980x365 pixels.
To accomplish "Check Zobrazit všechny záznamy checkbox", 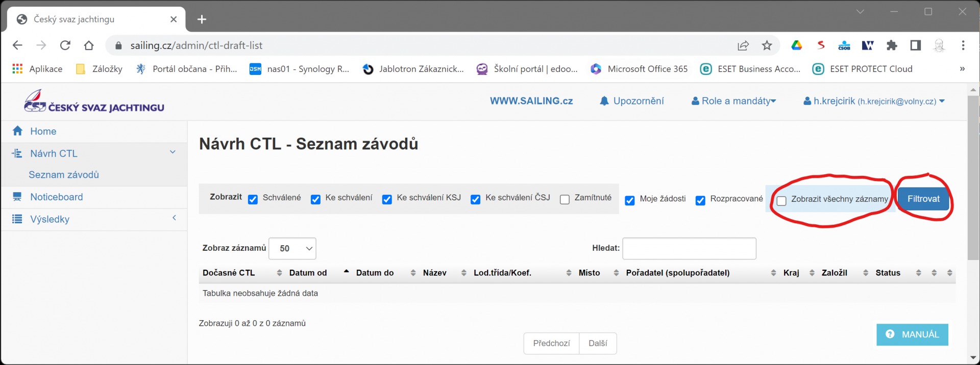I will coord(781,201).
